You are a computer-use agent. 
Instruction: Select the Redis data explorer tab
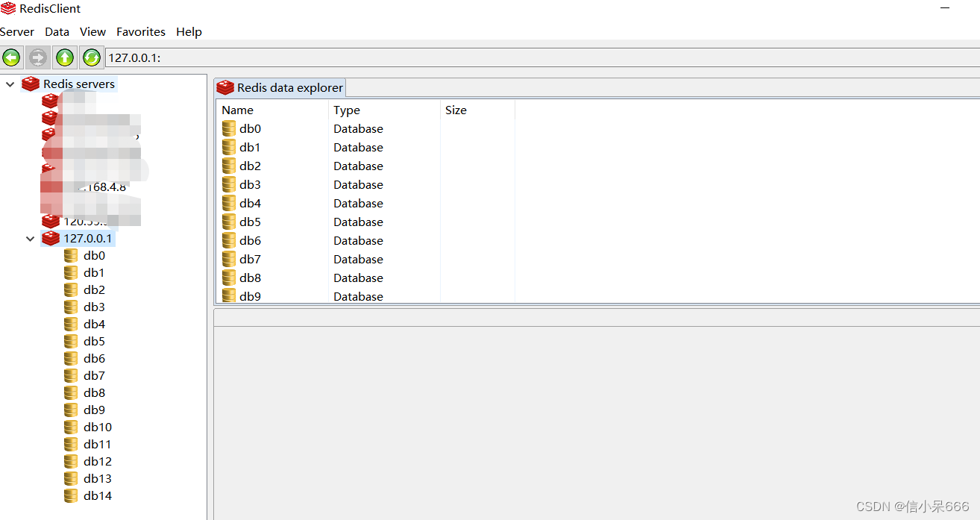[280, 87]
